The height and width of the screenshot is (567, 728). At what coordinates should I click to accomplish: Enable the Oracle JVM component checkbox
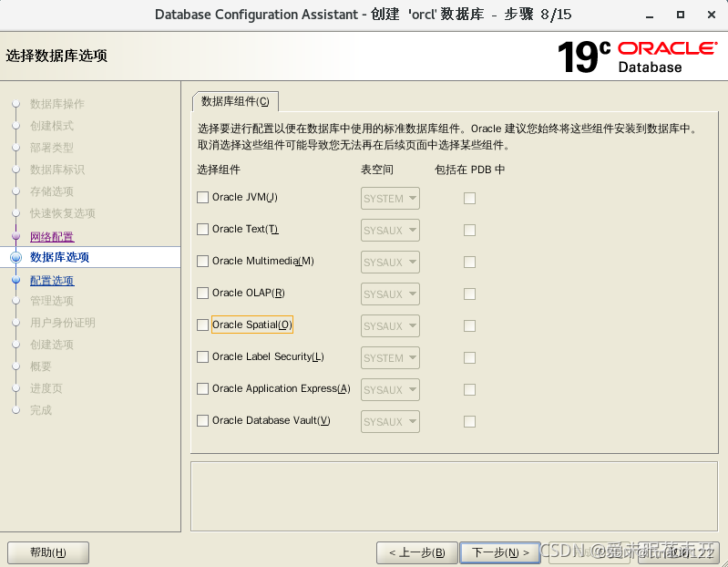pos(202,198)
